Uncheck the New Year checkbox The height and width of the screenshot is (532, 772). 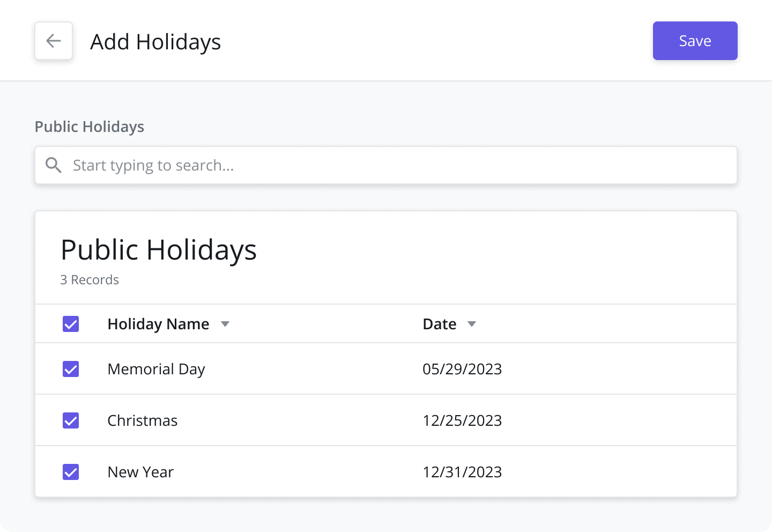71,472
